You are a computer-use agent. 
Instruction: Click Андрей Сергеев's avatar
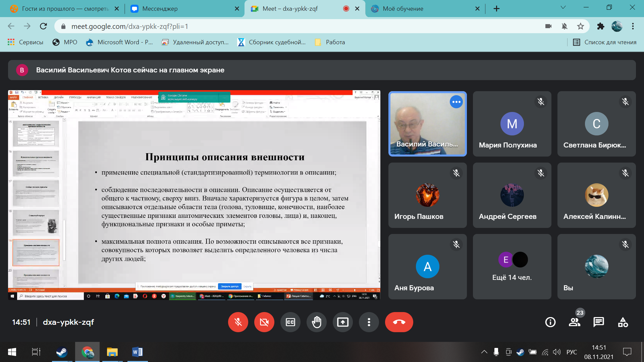pyautogui.click(x=512, y=195)
